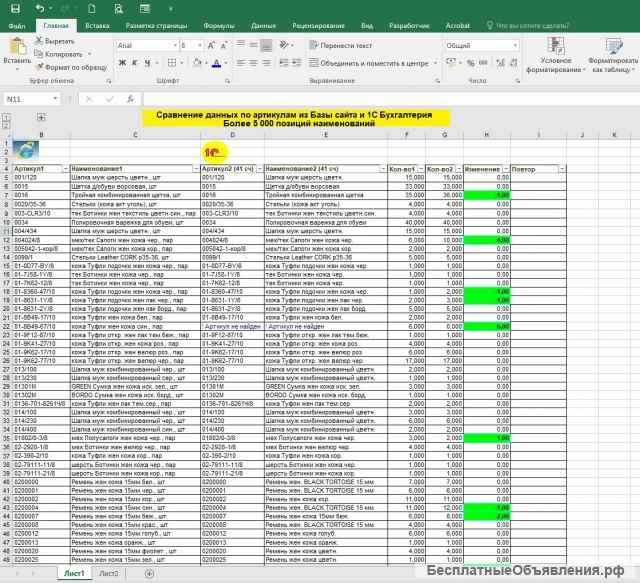Toggle underline Ч formatting
Viewport: 640px width, 583px height.
click(147, 63)
